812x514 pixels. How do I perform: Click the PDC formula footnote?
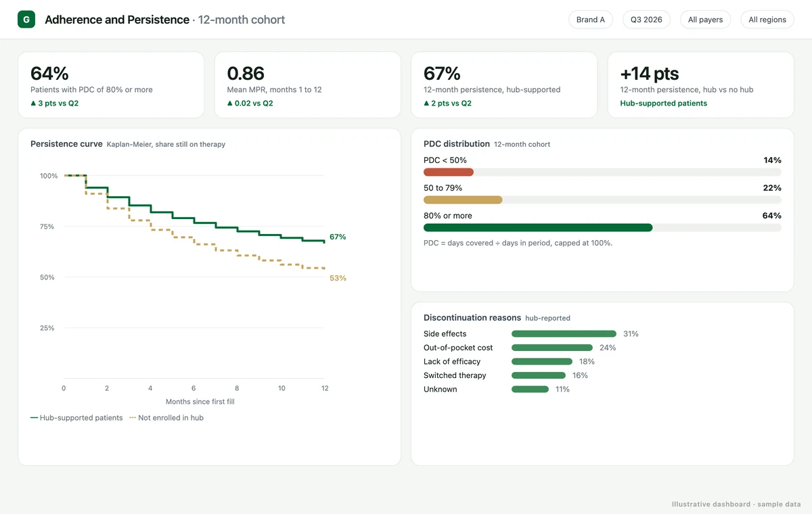(518, 243)
